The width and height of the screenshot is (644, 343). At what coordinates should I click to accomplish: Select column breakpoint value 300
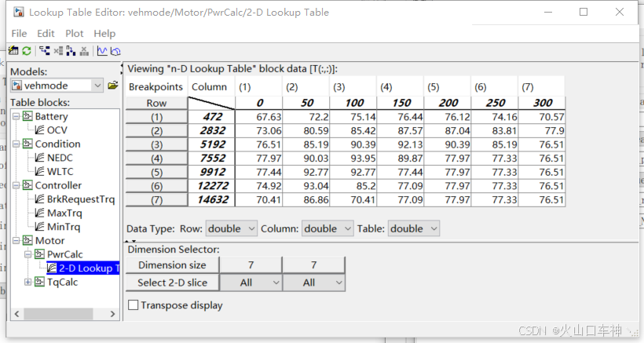(542, 103)
